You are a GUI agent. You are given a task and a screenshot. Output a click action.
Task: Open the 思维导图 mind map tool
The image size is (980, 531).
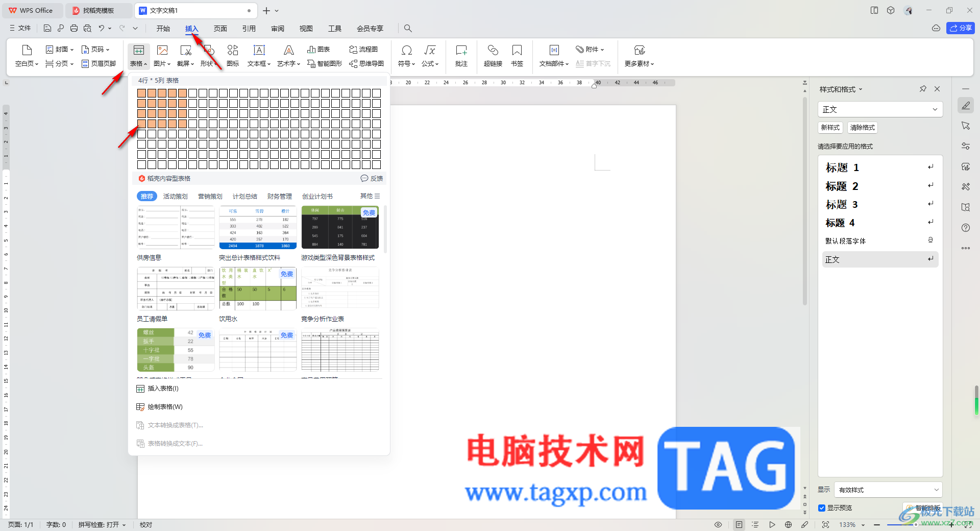coord(366,64)
